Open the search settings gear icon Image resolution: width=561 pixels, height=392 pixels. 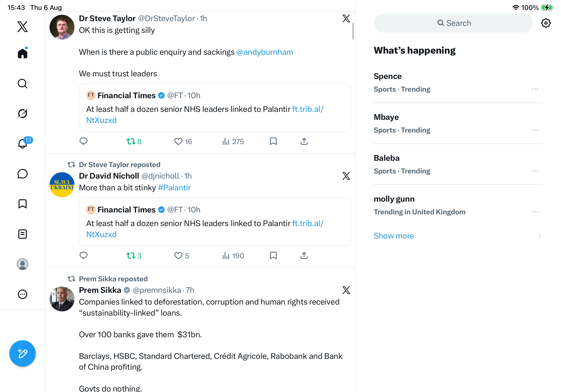tap(545, 23)
